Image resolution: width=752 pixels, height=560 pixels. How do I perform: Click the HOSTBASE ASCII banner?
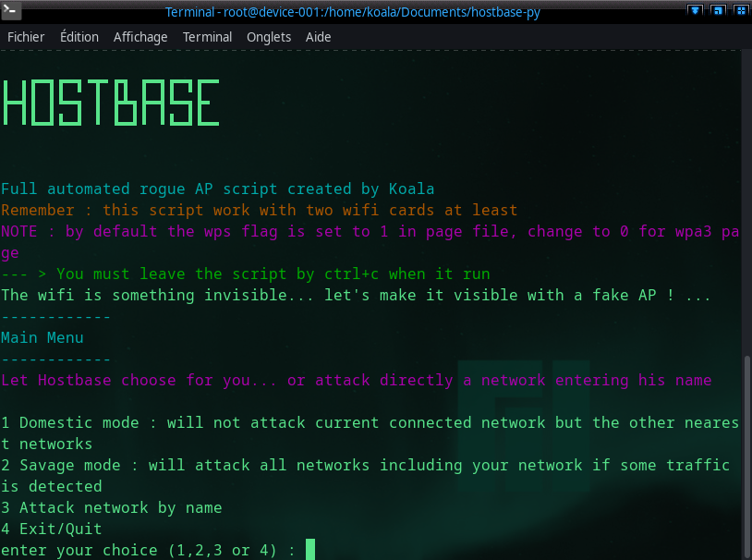[x=111, y=103]
